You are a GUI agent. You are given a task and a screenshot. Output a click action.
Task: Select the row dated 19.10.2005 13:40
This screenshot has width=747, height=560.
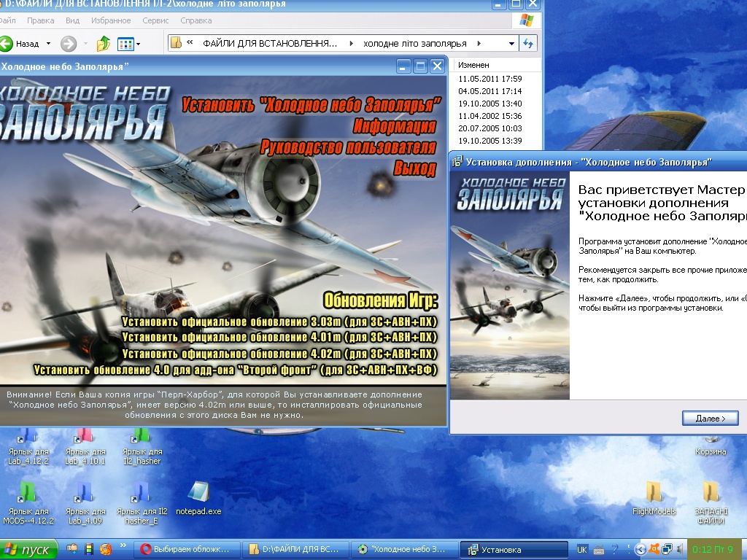(x=489, y=104)
